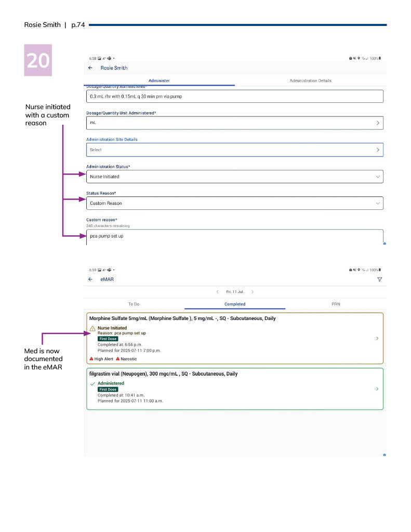Go to previous day in eMAR date
Image resolution: width=411 pixels, height=532 pixels.
[x=217, y=292]
